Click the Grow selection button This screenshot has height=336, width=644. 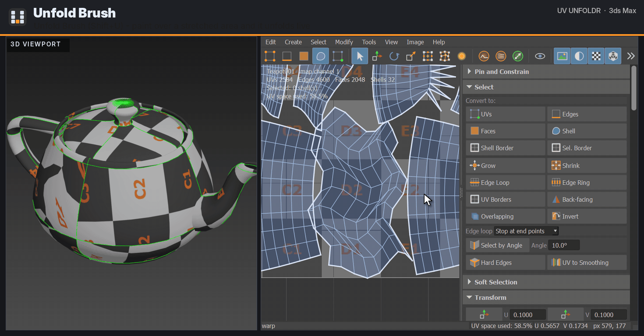click(506, 166)
